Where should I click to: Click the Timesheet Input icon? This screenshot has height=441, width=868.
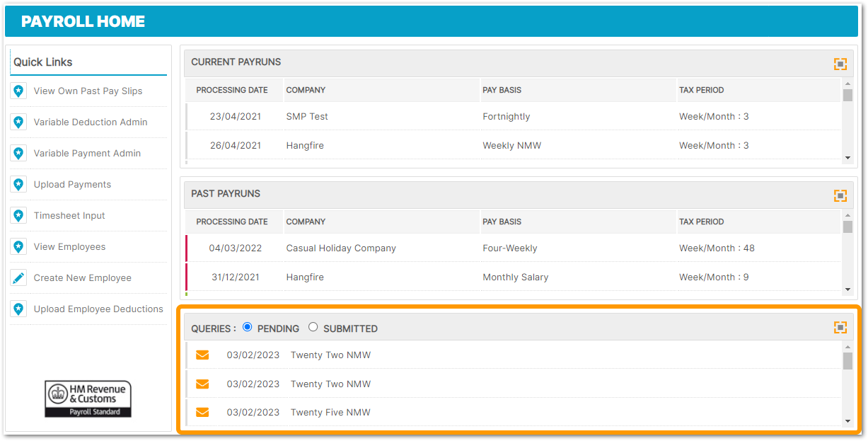18,215
